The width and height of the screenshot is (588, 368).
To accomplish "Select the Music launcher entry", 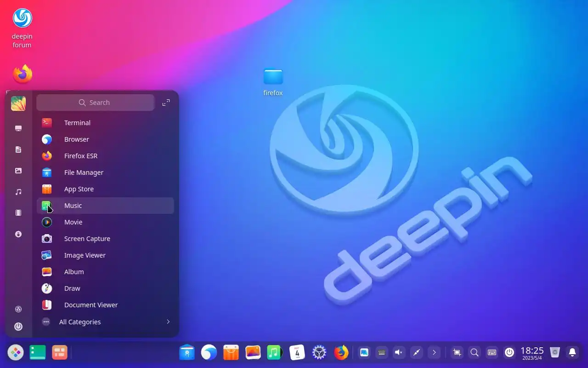I will (x=105, y=206).
